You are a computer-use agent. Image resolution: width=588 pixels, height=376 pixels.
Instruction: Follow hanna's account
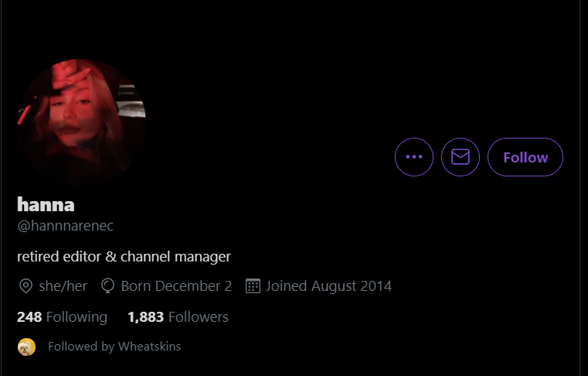pyautogui.click(x=525, y=157)
